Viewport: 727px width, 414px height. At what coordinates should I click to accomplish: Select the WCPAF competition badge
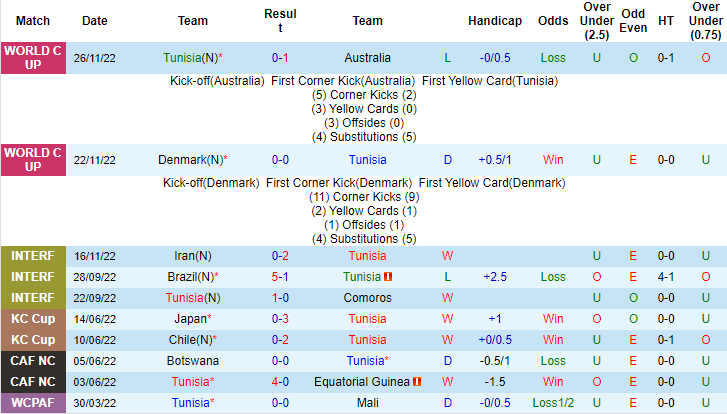(x=33, y=402)
